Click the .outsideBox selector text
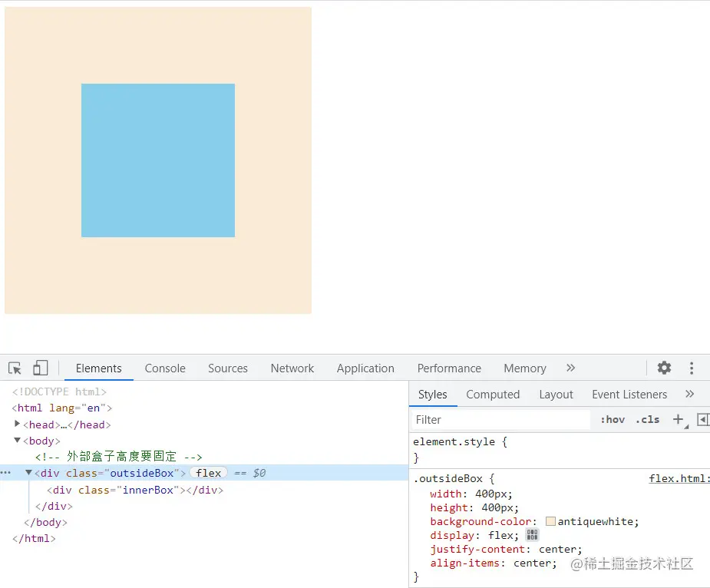Screen dimensions: 710x588 (447, 478)
